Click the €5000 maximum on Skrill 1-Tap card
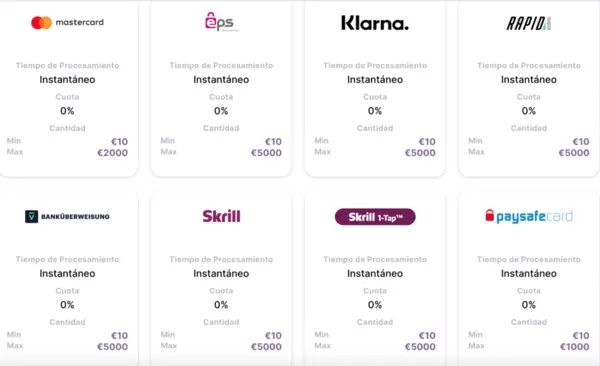 pos(420,347)
